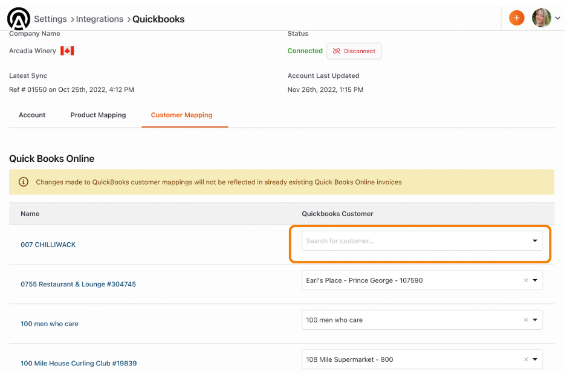The image size is (567, 392).
Task: Click the Quick Books Online heading
Action: tap(52, 159)
